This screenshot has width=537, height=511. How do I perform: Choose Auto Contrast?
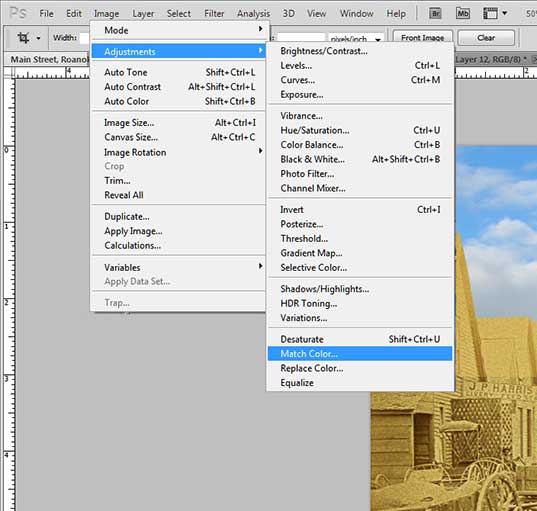[178, 87]
